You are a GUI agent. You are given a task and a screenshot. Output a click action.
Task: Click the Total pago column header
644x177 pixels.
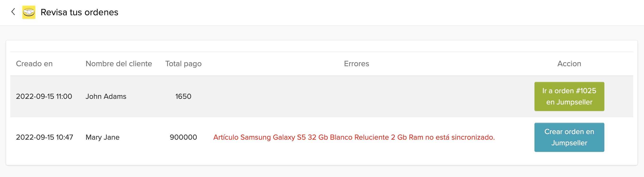(x=183, y=64)
